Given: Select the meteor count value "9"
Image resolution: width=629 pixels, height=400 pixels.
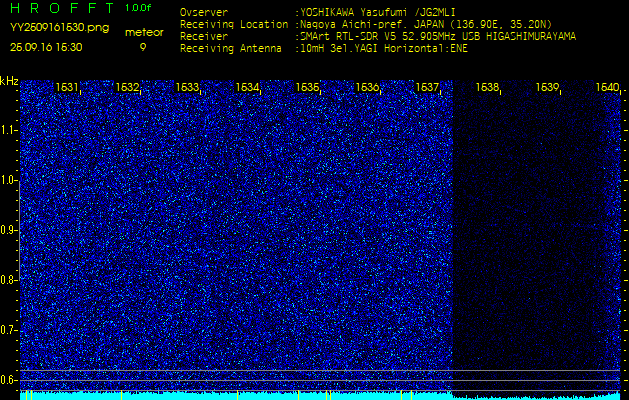Looking at the screenshot, I should coord(143,47).
